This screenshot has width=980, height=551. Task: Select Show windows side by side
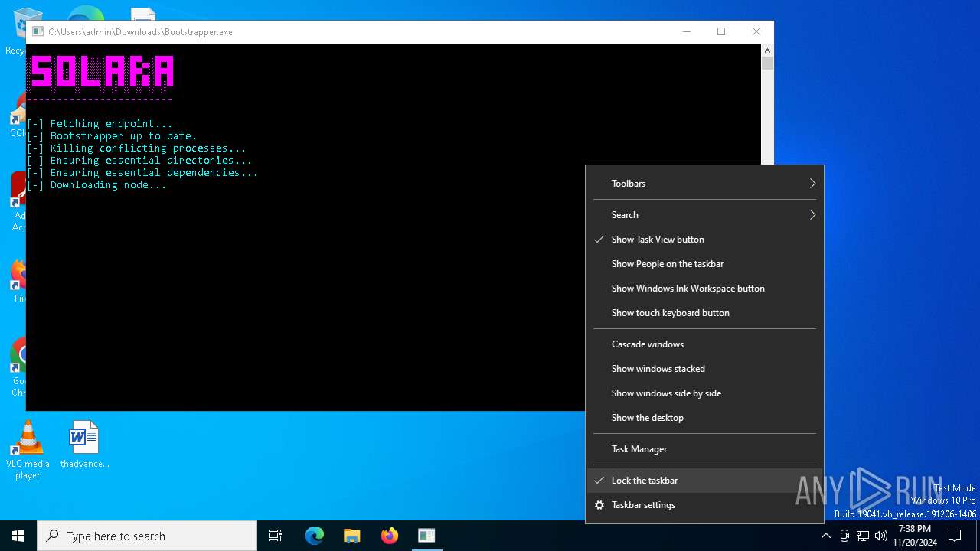pos(704,393)
